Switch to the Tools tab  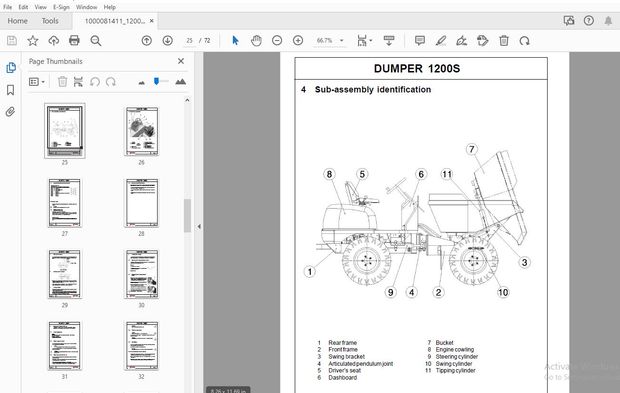point(50,21)
